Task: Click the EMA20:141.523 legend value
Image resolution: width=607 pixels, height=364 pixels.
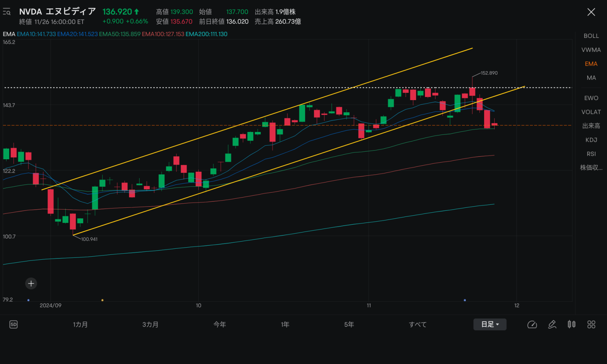Action: (77, 34)
